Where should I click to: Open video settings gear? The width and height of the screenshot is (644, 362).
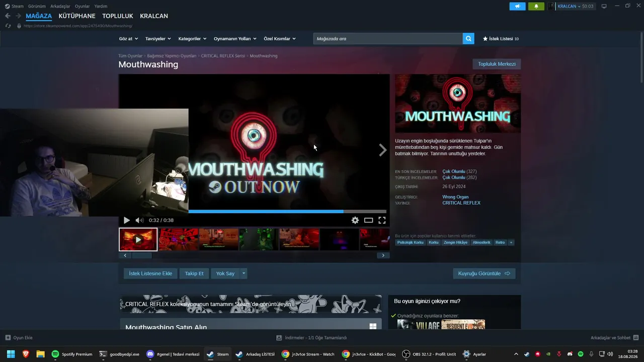click(x=355, y=220)
